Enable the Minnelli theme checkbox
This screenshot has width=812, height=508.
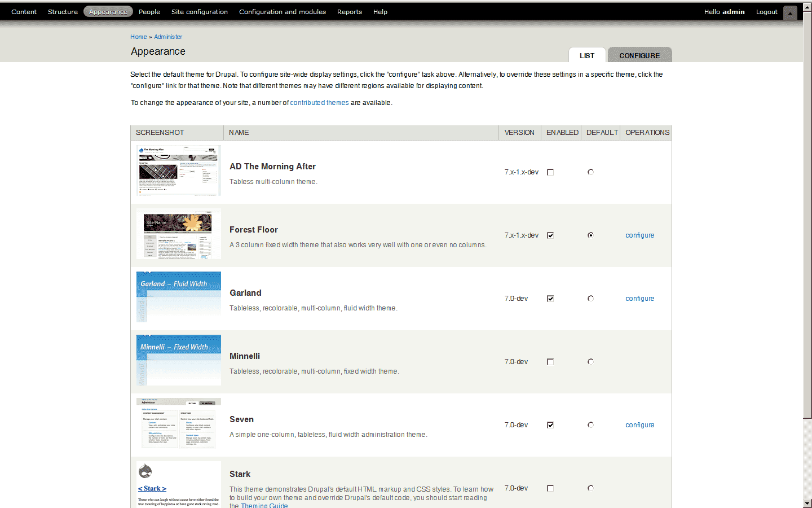(550, 362)
